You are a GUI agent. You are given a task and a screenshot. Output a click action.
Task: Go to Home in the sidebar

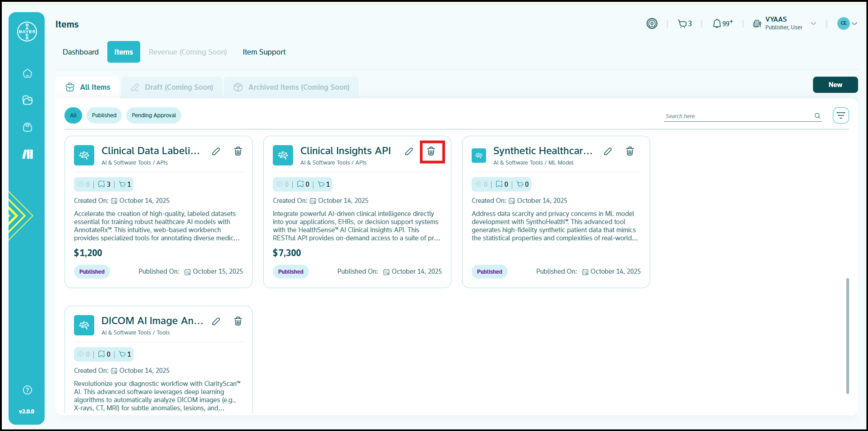pos(28,73)
